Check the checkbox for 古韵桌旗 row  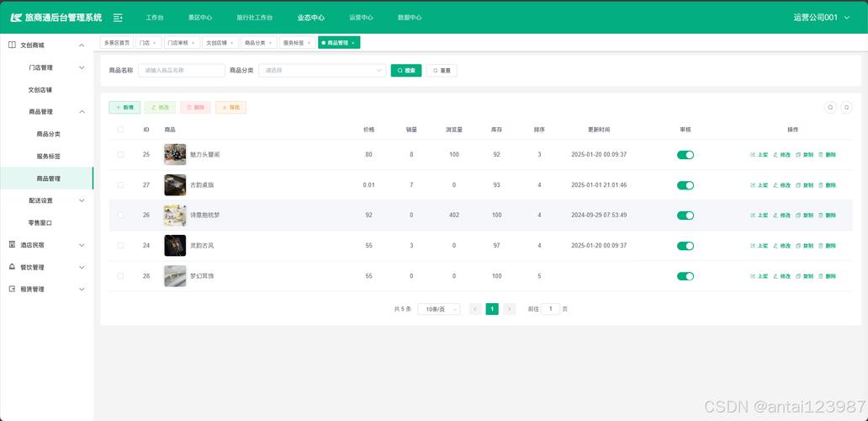120,184
